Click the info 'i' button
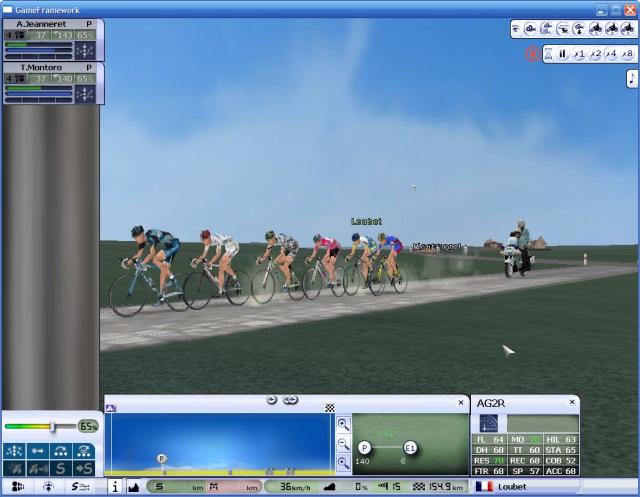Image resolution: width=640 pixels, height=497 pixels. tap(114, 487)
